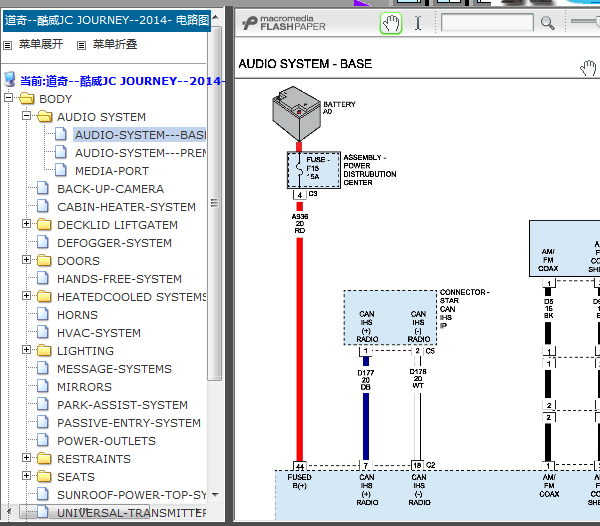Click the 菜单折叠 list icon
600x526 pixels.
(x=81, y=46)
